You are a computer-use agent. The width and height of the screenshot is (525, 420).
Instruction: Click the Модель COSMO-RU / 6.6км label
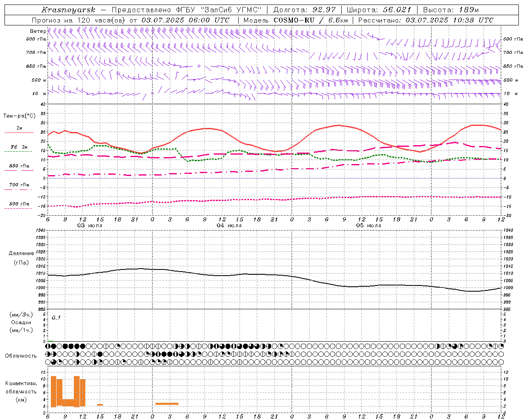pos(295,20)
